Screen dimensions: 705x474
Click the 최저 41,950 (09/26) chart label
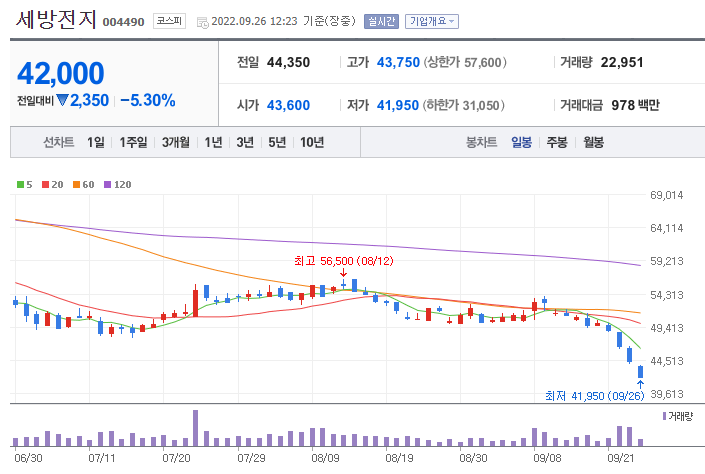[594, 396]
